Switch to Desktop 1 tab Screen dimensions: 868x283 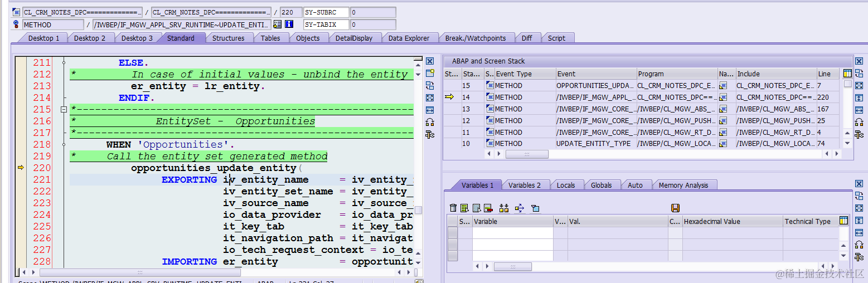[x=43, y=38]
